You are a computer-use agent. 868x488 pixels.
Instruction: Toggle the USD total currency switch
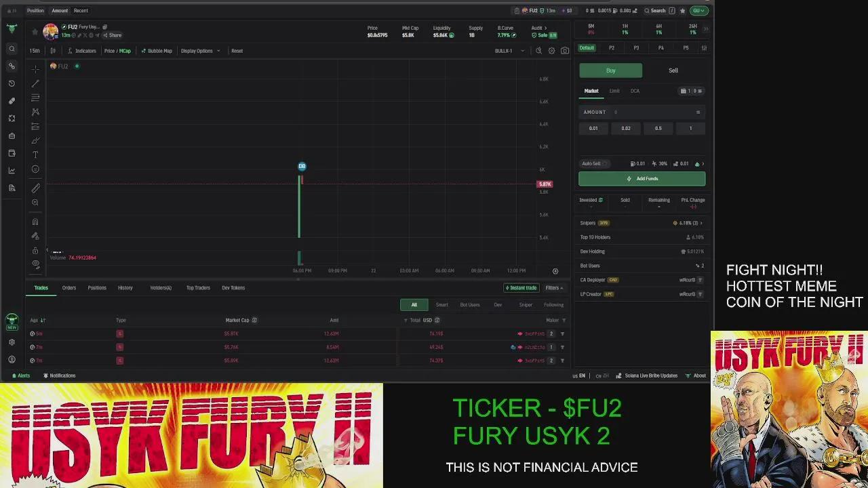tap(437, 320)
